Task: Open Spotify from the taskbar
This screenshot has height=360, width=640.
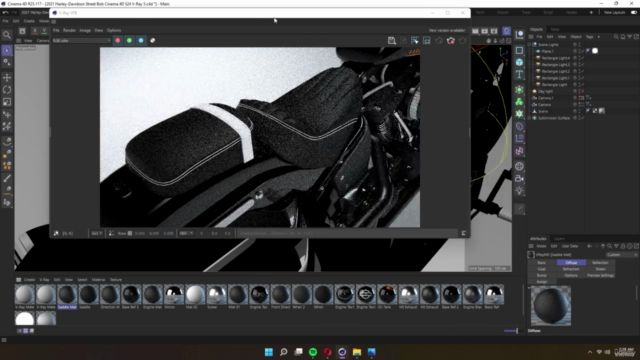Action: (x=313, y=352)
